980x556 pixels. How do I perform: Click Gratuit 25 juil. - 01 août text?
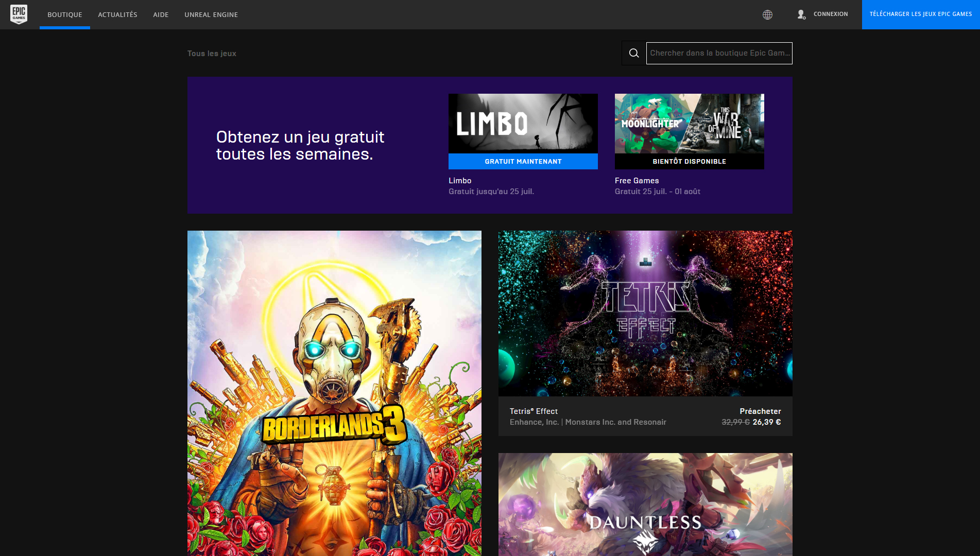tap(658, 192)
